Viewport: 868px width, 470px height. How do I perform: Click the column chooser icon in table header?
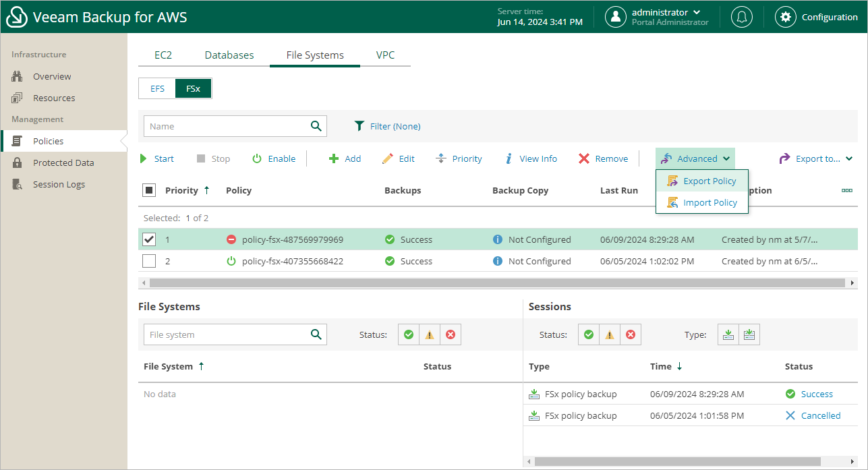point(846,191)
